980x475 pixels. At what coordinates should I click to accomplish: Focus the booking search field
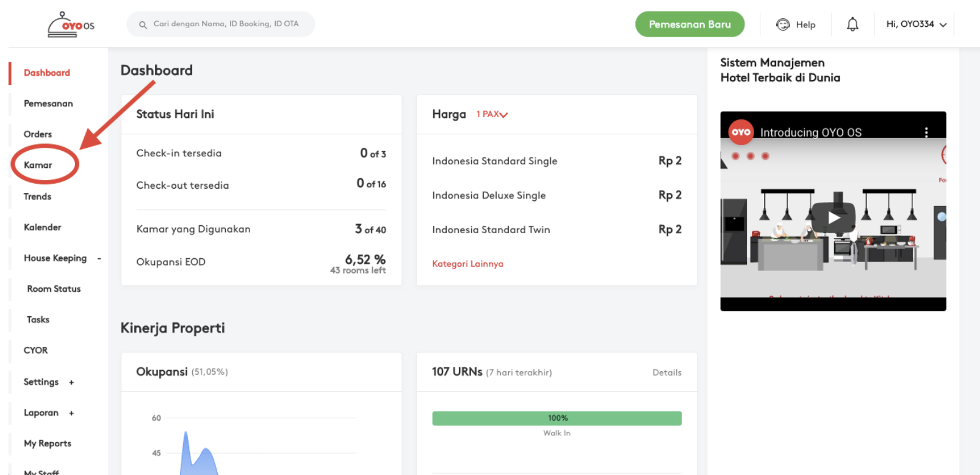click(221, 24)
